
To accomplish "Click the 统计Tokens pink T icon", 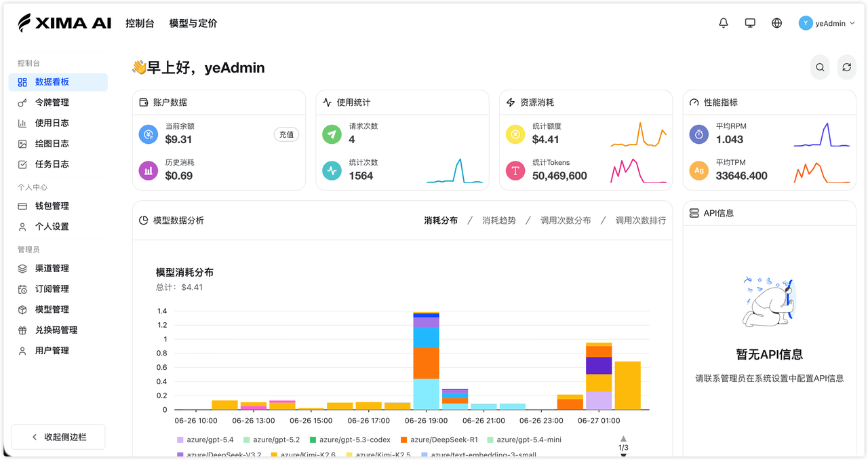I will (x=515, y=170).
